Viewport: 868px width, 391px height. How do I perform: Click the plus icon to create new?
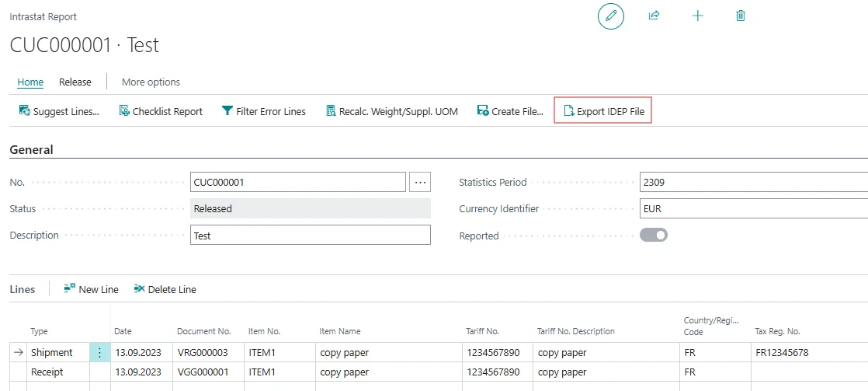click(x=697, y=16)
